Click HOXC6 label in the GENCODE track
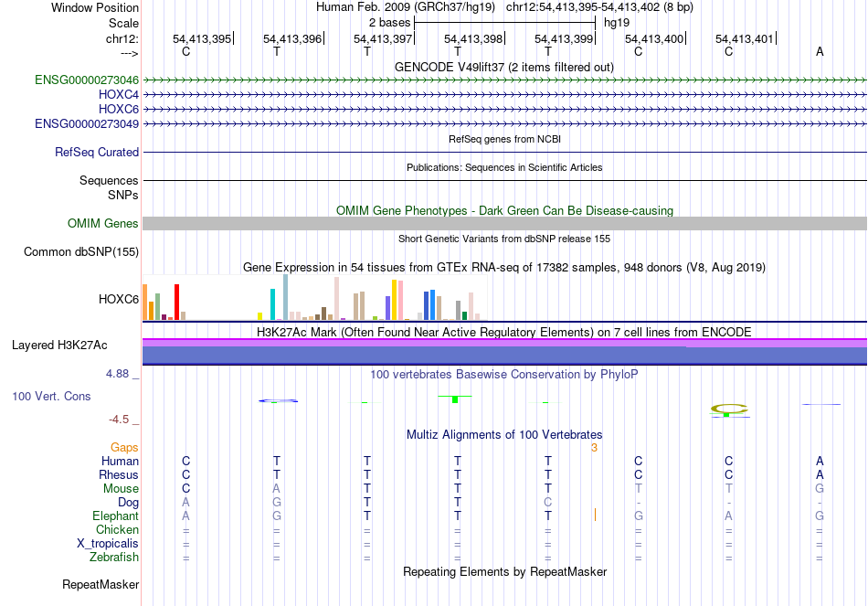This screenshot has height=606, width=868. point(119,109)
